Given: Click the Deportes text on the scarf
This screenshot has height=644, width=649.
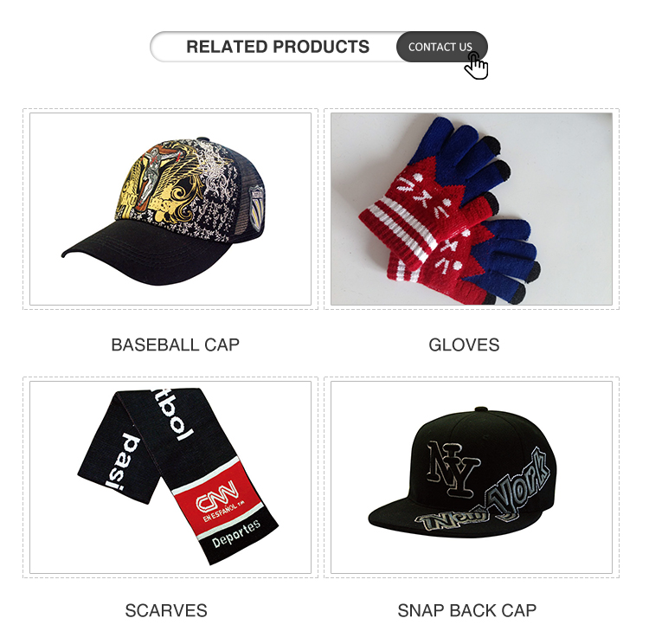Looking at the screenshot, I should pyautogui.click(x=236, y=534).
